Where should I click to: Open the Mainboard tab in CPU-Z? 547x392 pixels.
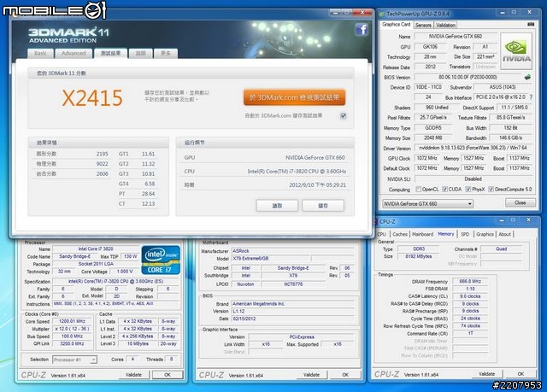422,234
